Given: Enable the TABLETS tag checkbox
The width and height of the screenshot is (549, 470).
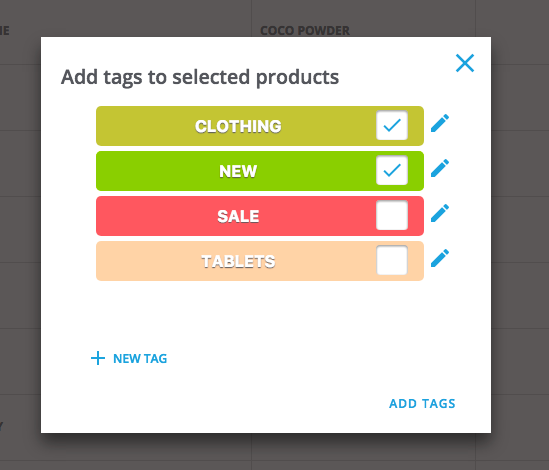Looking at the screenshot, I should [x=392, y=260].
